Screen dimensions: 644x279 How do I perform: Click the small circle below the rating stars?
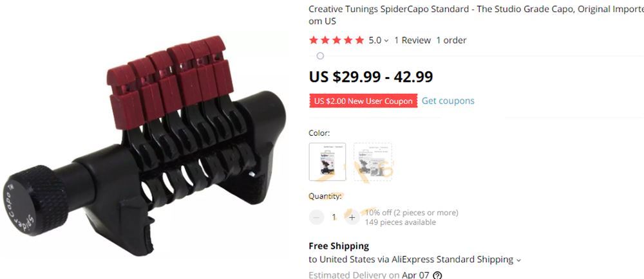[320, 56]
